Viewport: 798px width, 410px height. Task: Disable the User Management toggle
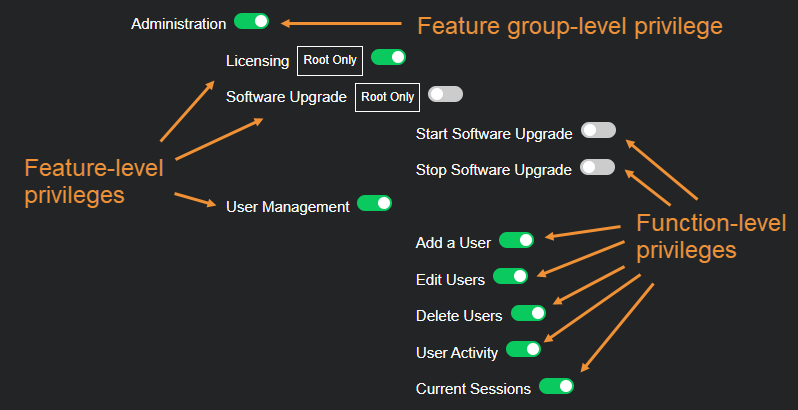click(x=374, y=203)
